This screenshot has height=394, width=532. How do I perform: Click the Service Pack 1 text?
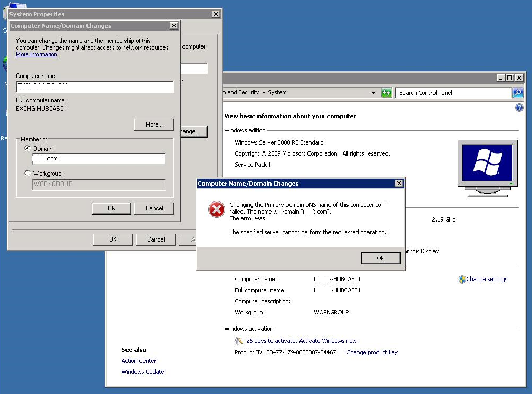tap(253, 165)
